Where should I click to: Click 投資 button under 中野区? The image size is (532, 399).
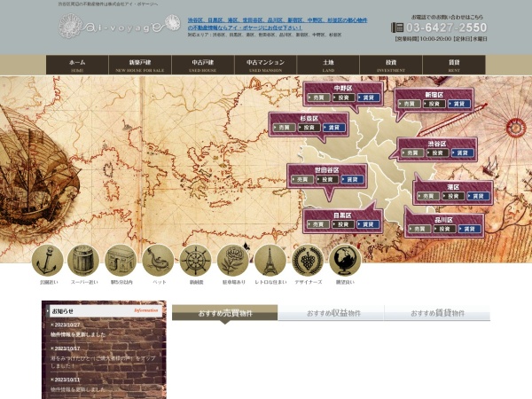click(x=343, y=98)
